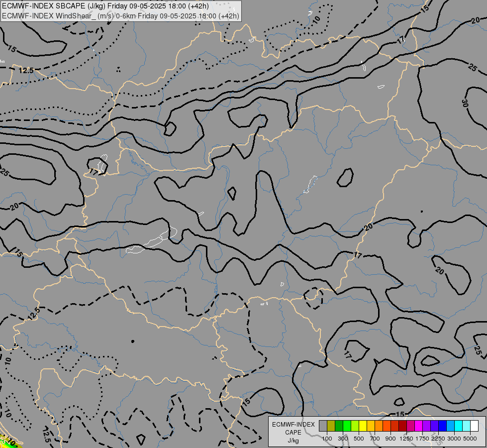Click the J/kg unit label in legend
The image size is (487, 448).
pyautogui.click(x=293, y=441)
